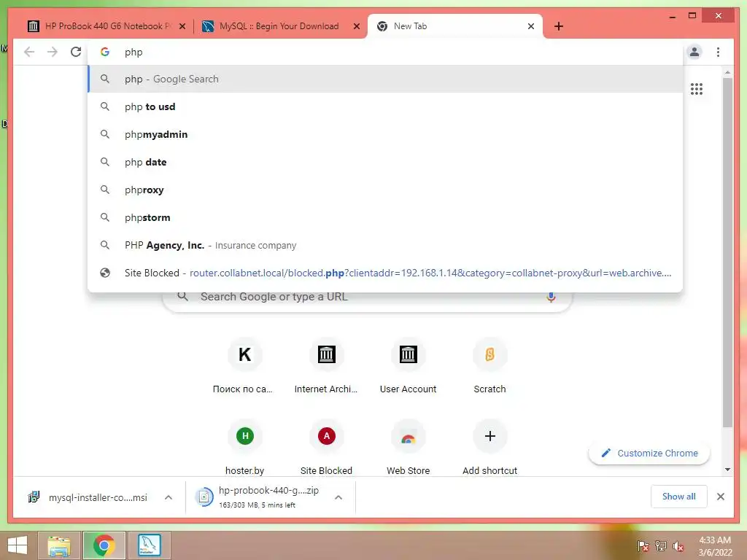Screen dimensions: 747x560
Task: Click the Action Center flag tray icon
Action: [643, 545]
